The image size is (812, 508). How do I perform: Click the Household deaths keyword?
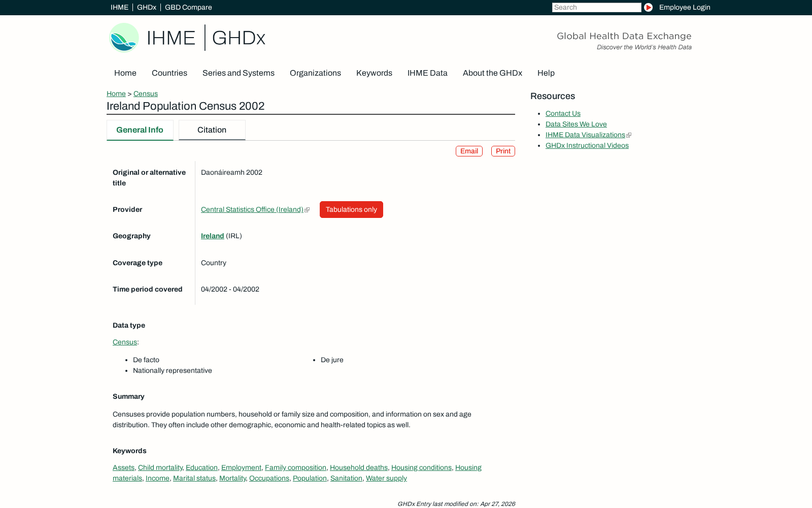359,467
